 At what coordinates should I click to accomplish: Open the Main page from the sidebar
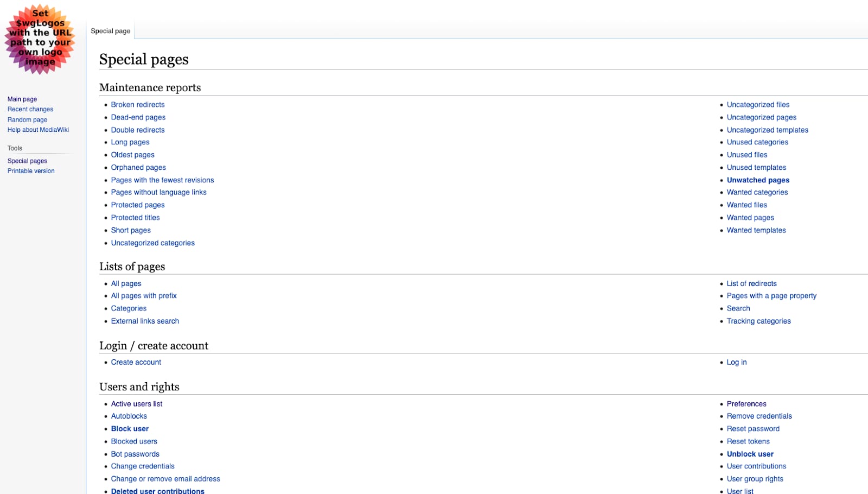[x=22, y=99]
